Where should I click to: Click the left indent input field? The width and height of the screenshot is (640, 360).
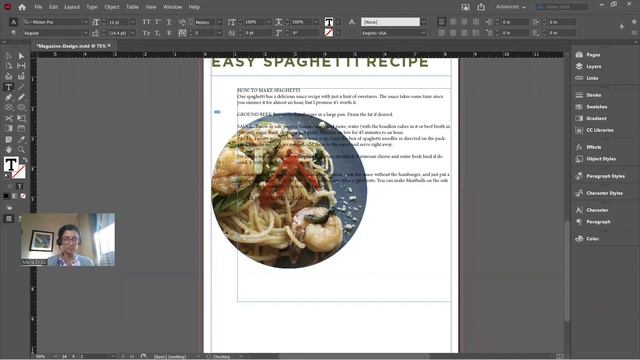[x=513, y=22]
